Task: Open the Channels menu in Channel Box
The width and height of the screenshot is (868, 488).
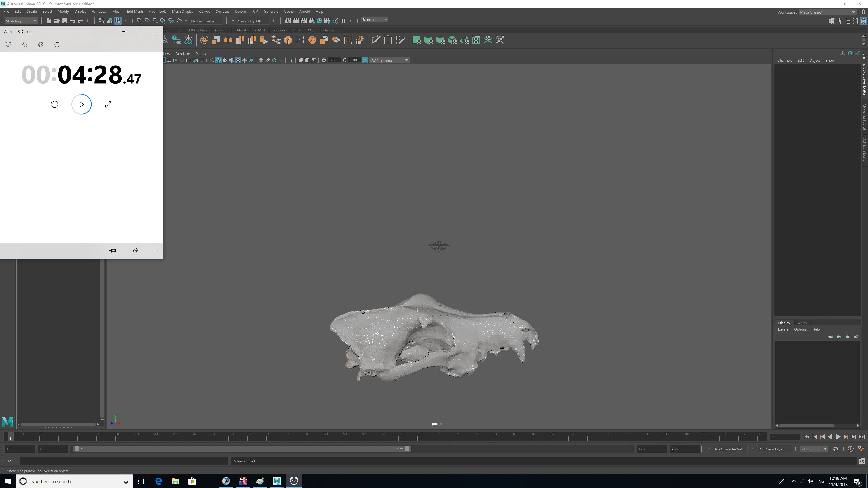Action: click(784, 60)
